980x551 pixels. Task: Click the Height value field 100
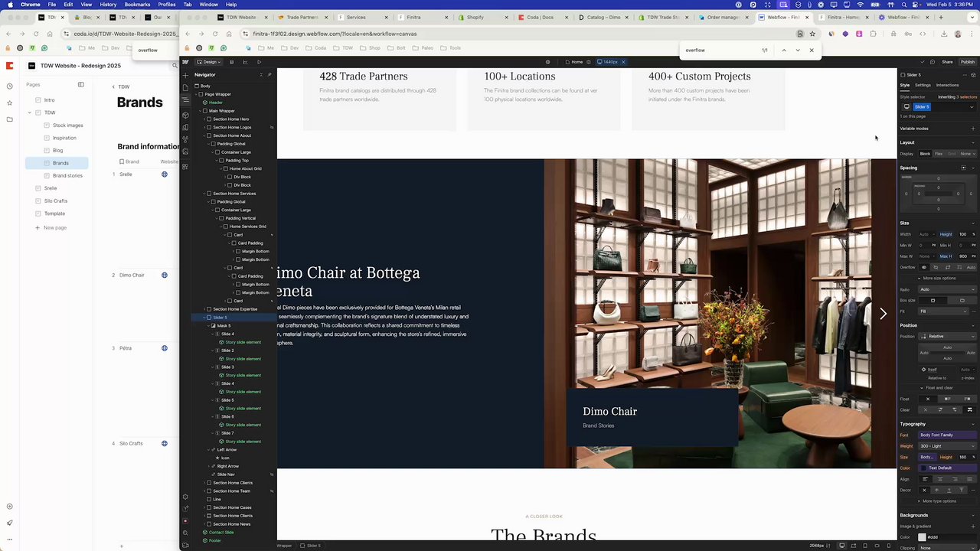[962, 234]
